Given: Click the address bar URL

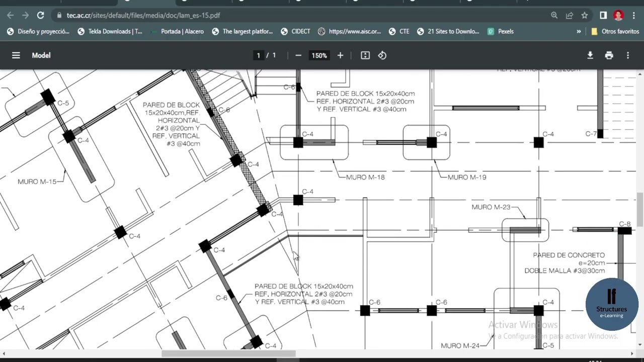Looking at the screenshot, I should coord(143,16).
